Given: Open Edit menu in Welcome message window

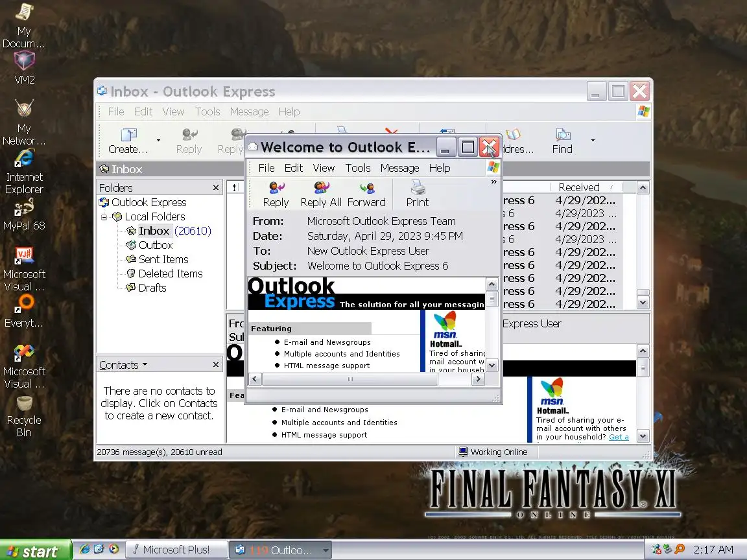Looking at the screenshot, I should [294, 168].
